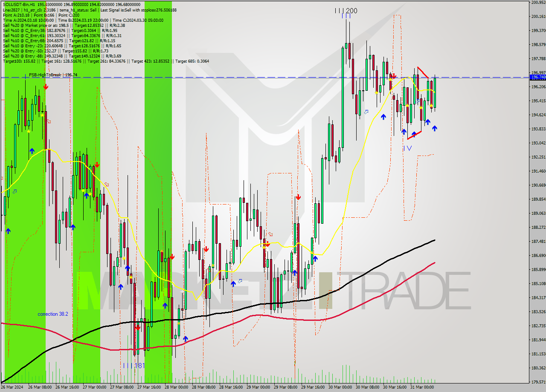The height and width of the screenshot is (392, 546).
Task: Select the '30 Mar 16:00' time axis label
Action: click(394, 387)
